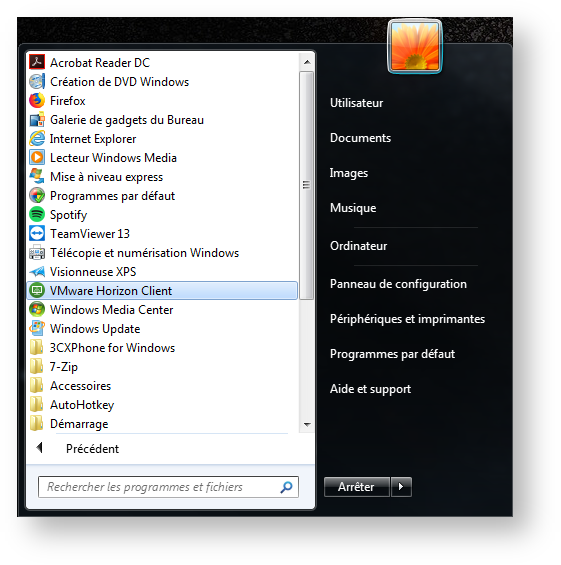Click the Lecteur Windows Media icon
Screen dimensions: 561x565
pyautogui.click(x=37, y=157)
